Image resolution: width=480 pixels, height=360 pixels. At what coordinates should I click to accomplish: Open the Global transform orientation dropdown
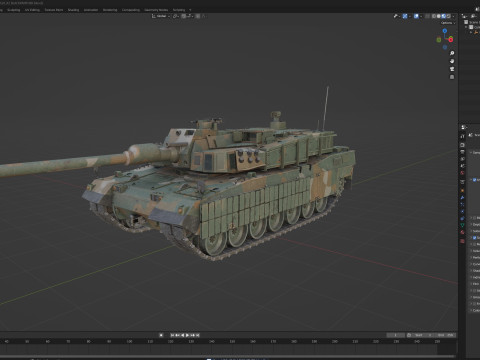point(161,16)
